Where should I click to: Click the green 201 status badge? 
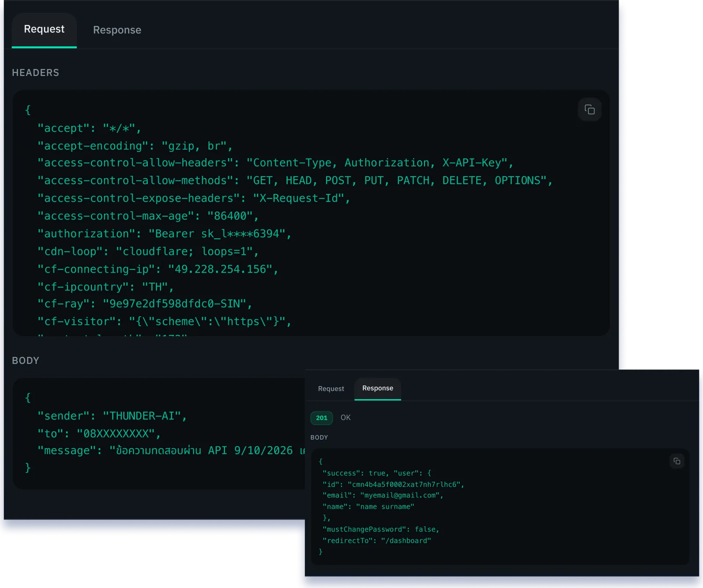321,418
